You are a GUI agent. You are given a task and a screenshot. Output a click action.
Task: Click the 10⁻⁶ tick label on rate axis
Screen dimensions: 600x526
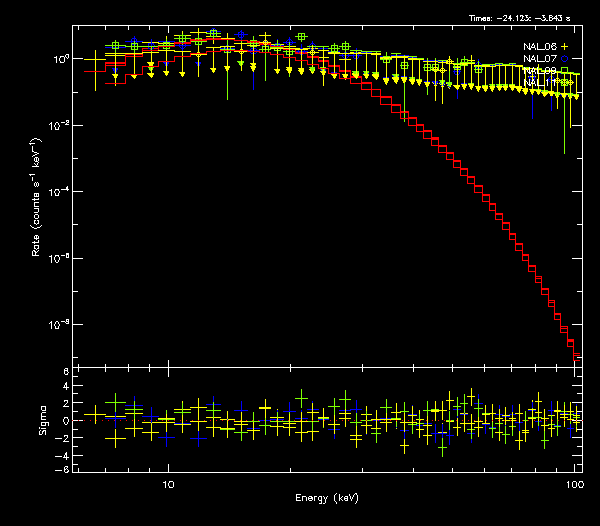point(59,259)
